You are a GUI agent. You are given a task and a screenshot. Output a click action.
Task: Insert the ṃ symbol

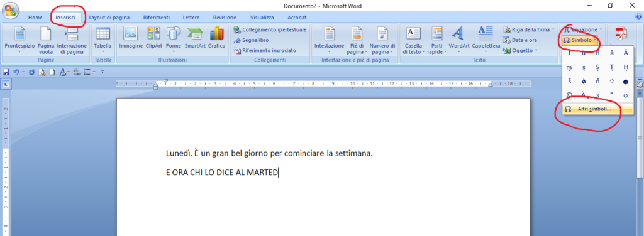569,67
